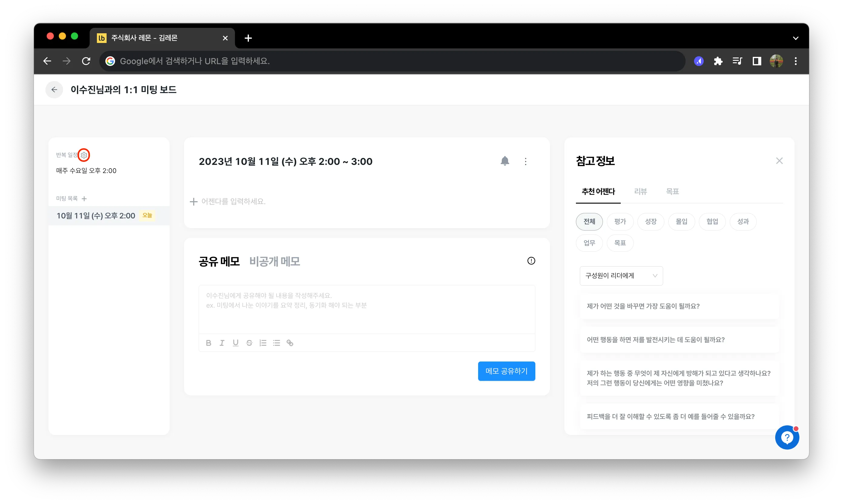Insert link in memo editor
The width and height of the screenshot is (843, 504).
tap(290, 343)
